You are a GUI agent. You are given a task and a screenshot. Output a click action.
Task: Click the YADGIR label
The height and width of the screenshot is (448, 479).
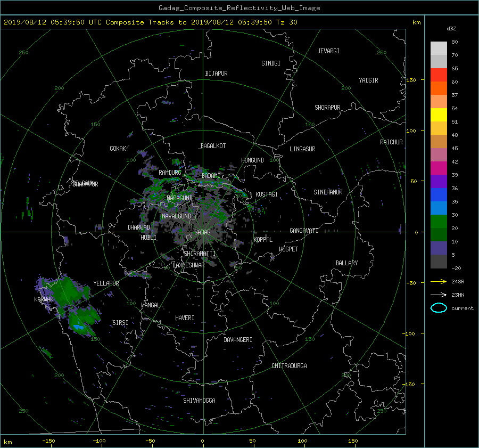click(x=368, y=80)
